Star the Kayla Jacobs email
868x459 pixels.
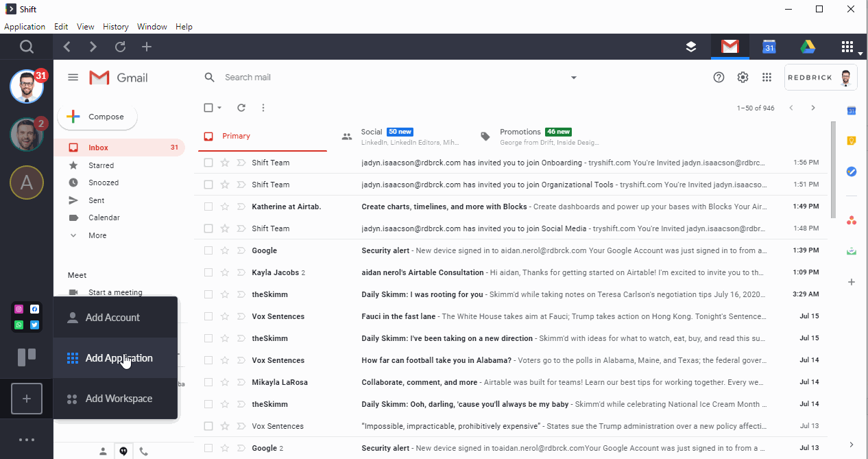click(225, 272)
